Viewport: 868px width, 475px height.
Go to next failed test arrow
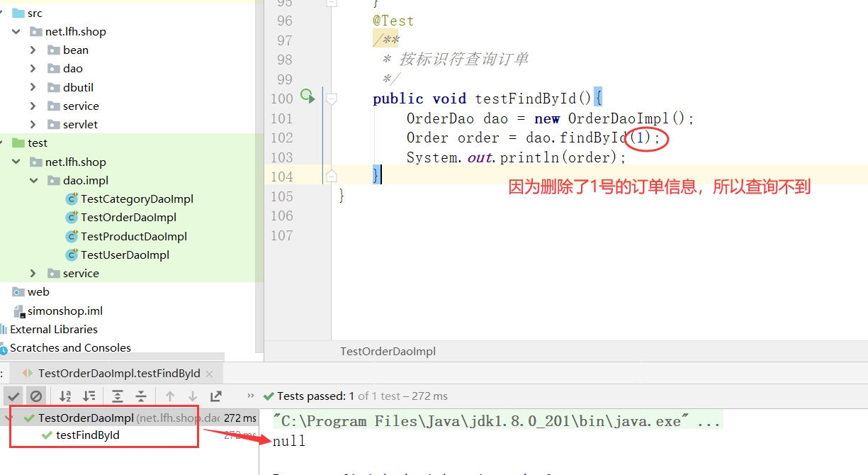pos(193,396)
